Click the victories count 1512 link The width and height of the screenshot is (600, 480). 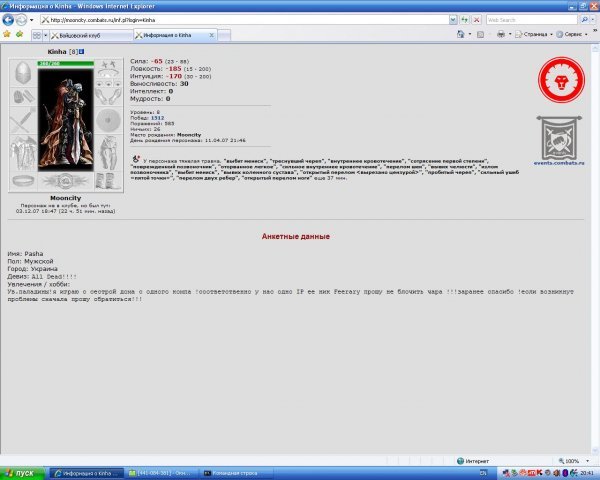pos(157,118)
